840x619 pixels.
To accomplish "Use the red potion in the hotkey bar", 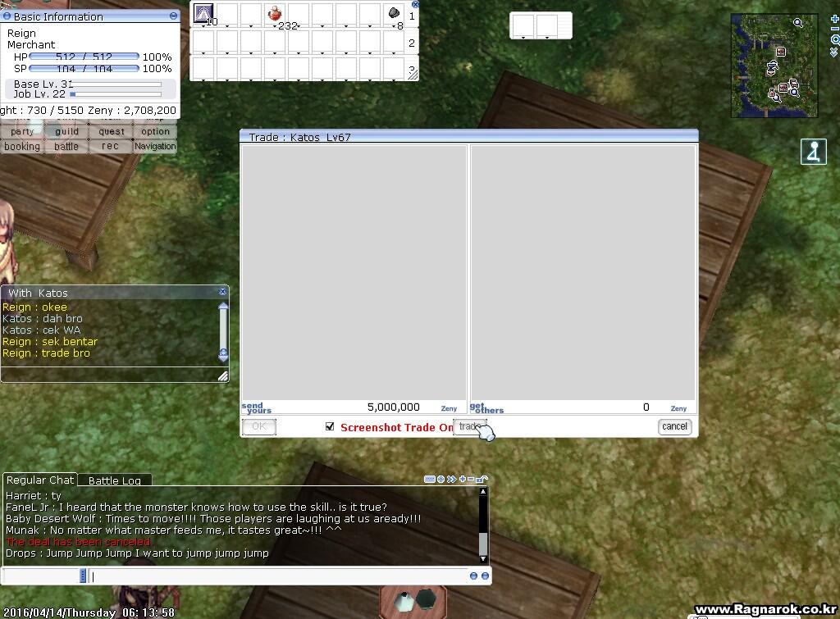I will (x=275, y=13).
